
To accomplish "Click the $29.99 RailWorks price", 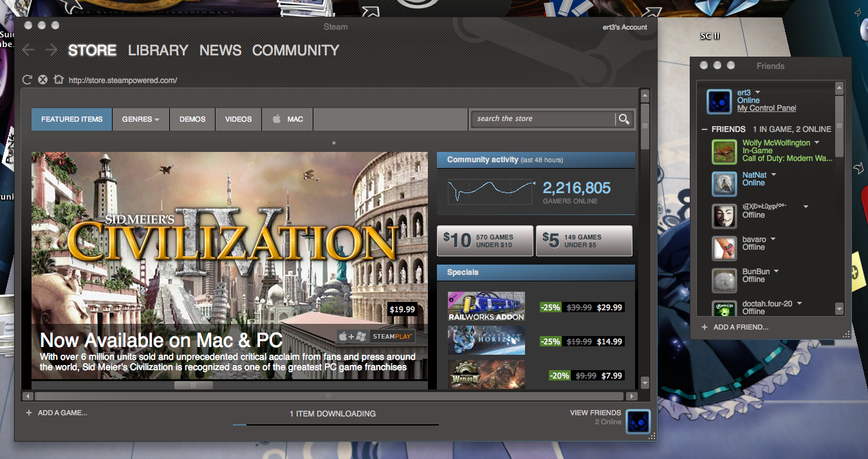I will point(609,308).
